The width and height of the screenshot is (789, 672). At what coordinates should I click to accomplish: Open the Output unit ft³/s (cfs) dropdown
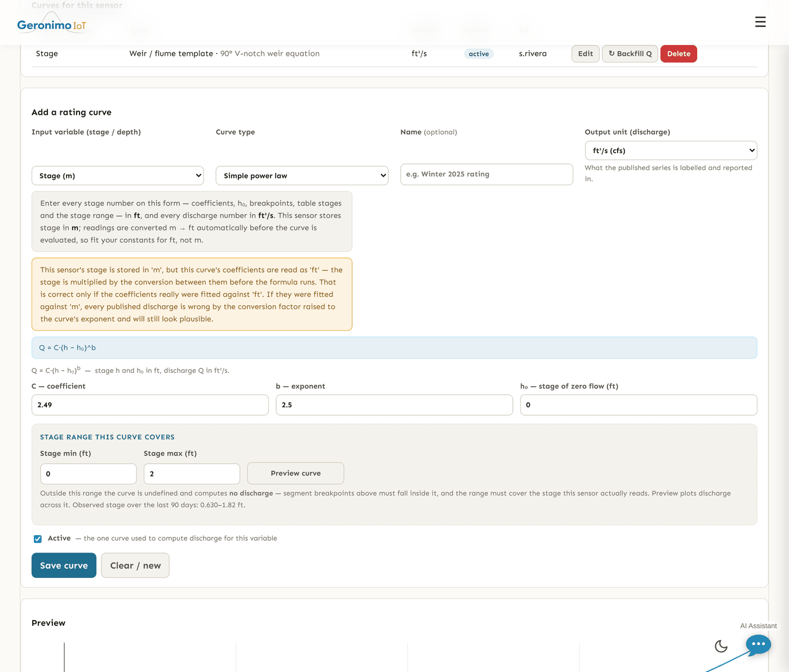[671, 150]
